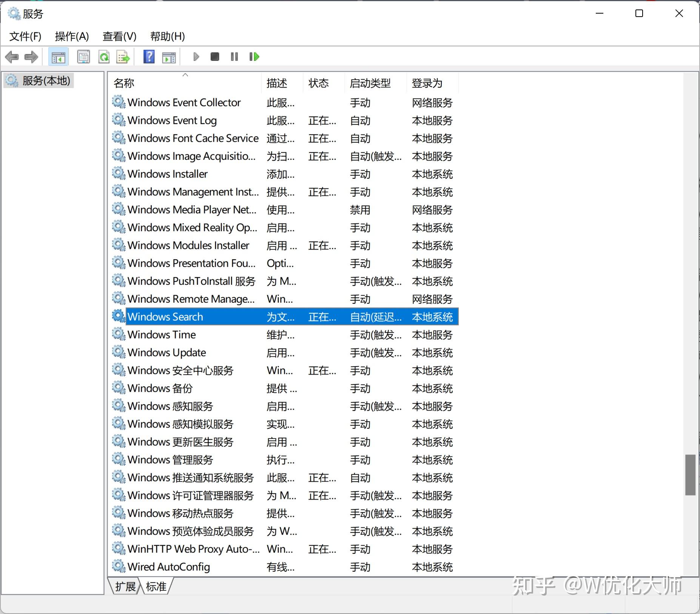The height and width of the screenshot is (614, 700).
Task: Navigate back with the back arrow
Action: (12, 57)
